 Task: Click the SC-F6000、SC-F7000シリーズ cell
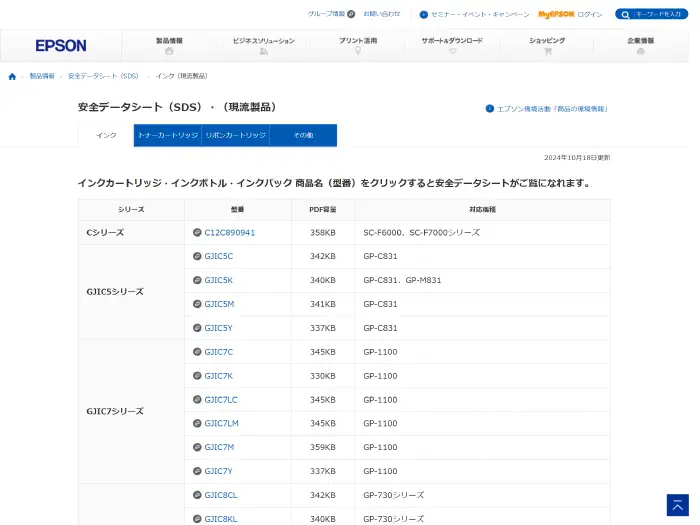[483, 233]
